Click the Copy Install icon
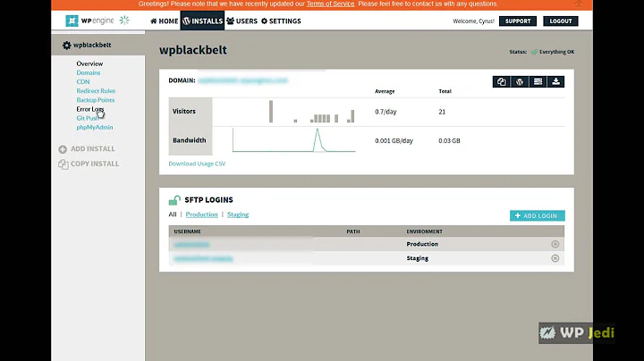644x361 pixels. tap(63, 164)
